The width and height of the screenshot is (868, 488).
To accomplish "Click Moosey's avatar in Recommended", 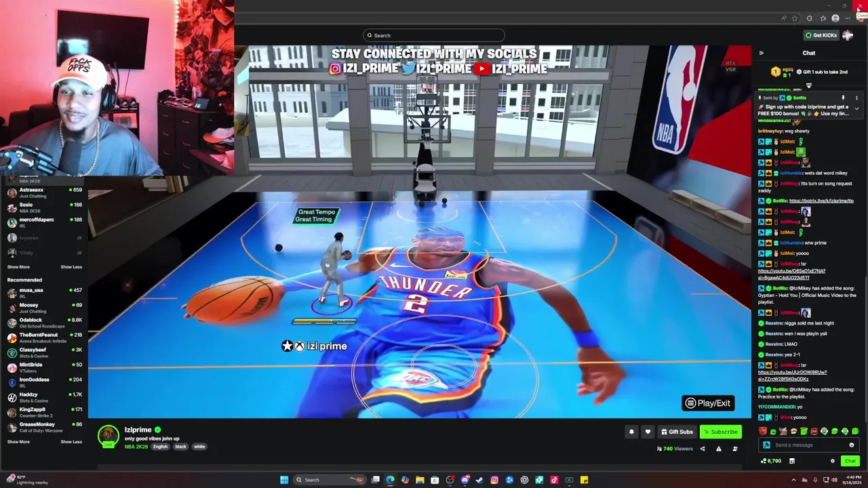I will 12,308.
